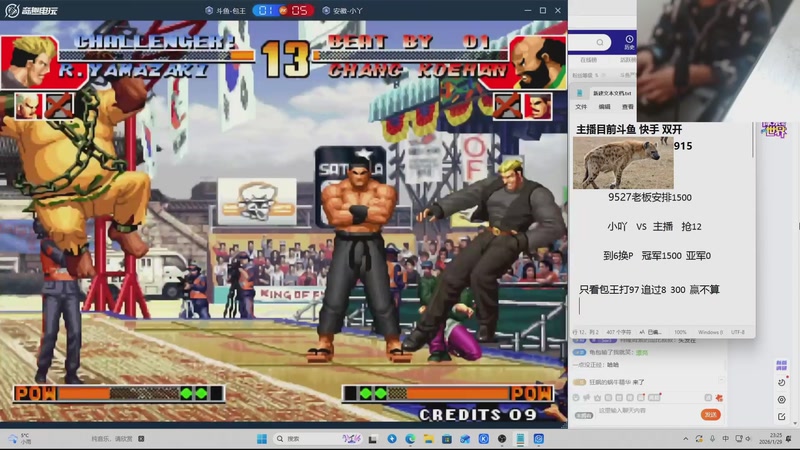
Task: Collapse the small minus button beside chat message
Action: tap(721, 380)
